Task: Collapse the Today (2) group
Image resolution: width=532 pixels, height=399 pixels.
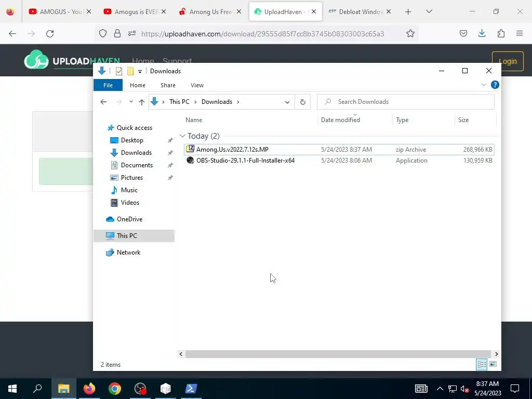Action: click(182, 136)
